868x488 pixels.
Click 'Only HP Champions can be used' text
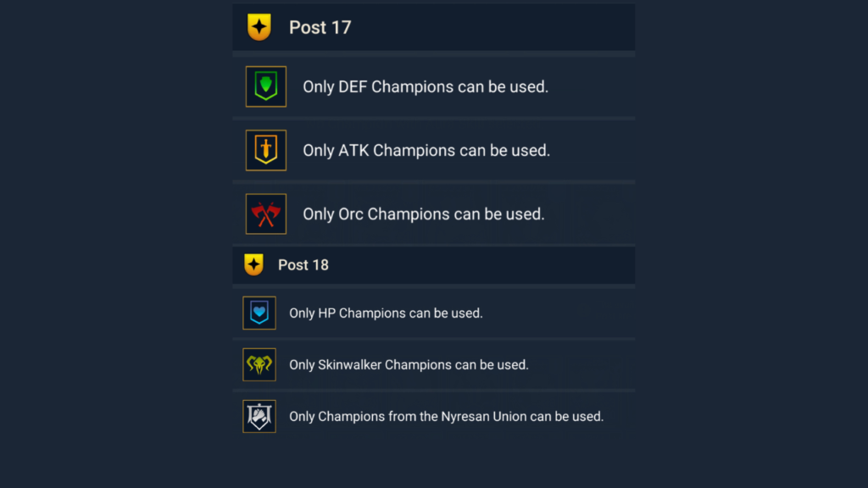pyautogui.click(x=386, y=313)
